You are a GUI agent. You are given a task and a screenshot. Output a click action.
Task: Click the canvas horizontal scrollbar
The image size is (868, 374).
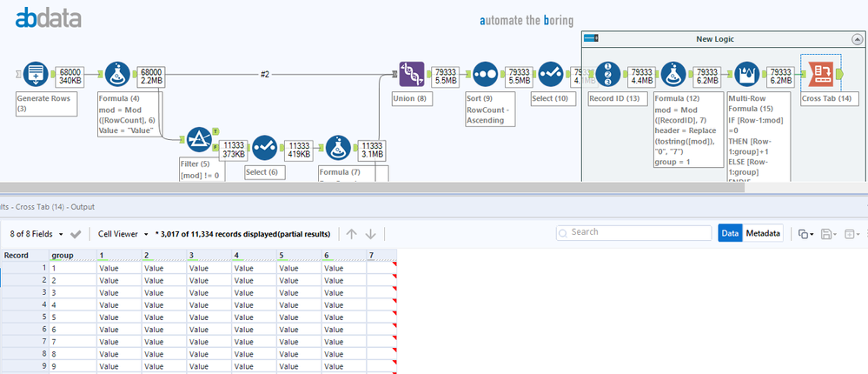tap(372, 187)
